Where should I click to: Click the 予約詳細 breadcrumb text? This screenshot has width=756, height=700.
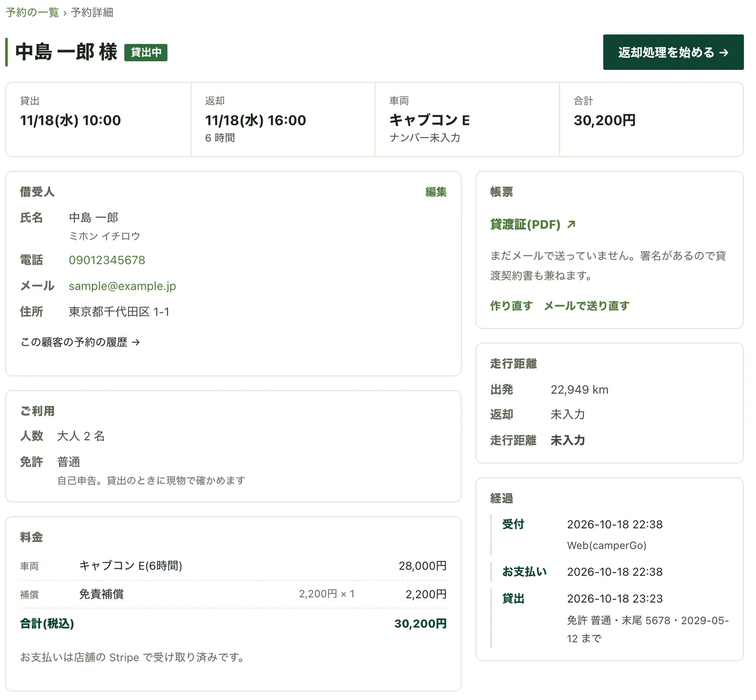click(92, 12)
